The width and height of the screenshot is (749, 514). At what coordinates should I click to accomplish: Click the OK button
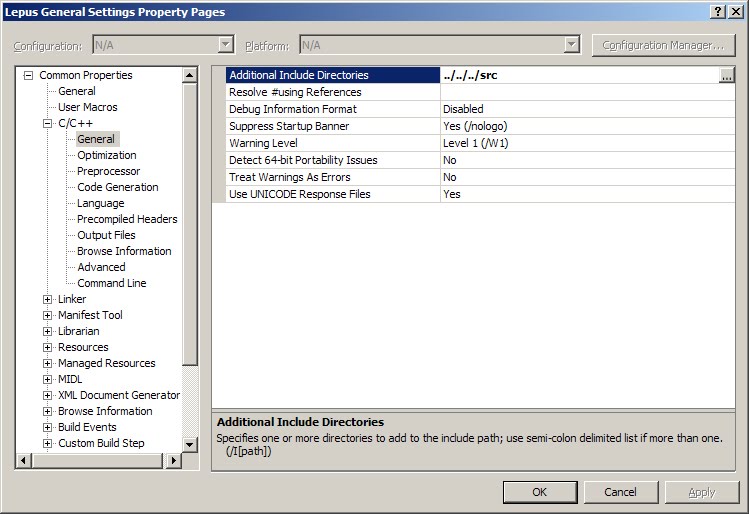coord(540,492)
